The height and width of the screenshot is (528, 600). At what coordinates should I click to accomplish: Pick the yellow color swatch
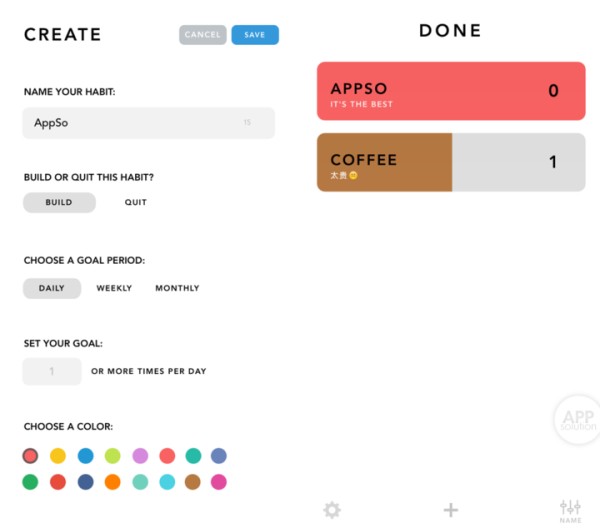58,456
